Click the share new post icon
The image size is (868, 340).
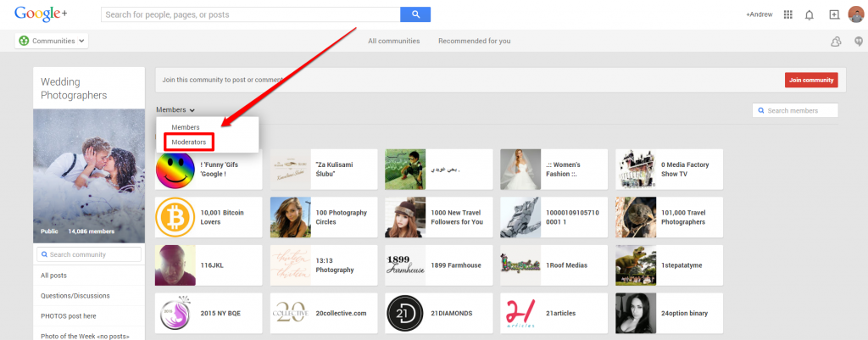pyautogui.click(x=834, y=14)
